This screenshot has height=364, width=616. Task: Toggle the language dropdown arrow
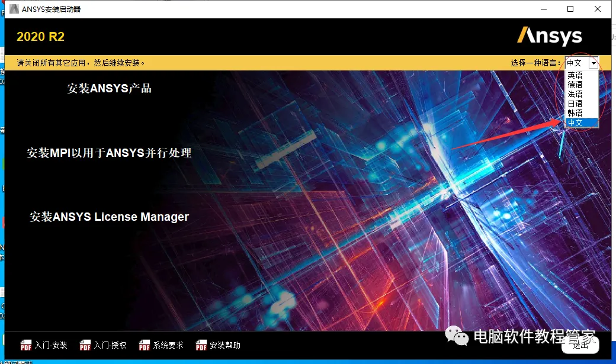(593, 63)
